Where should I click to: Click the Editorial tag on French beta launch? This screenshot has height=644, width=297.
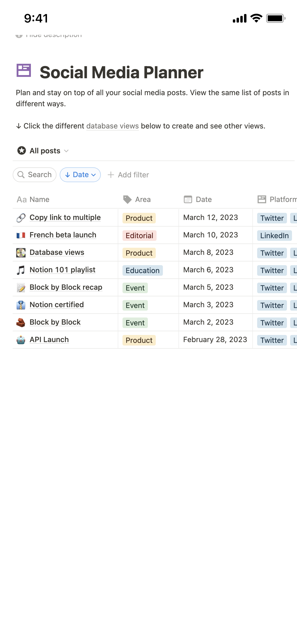point(139,236)
